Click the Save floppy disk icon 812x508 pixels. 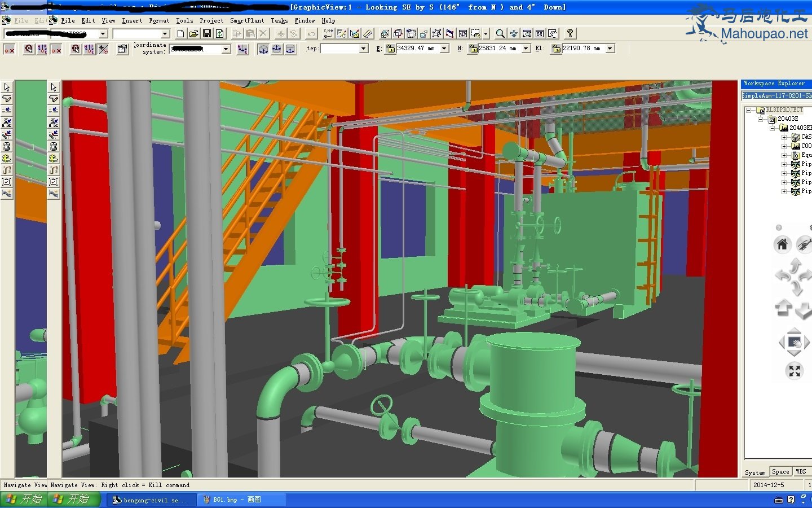pyautogui.click(x=206, y=34)
